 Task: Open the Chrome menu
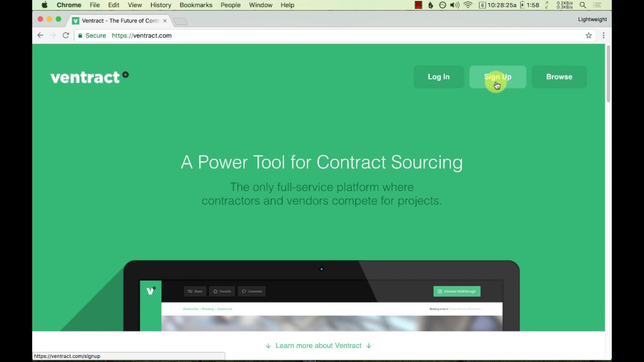[69, 5]
